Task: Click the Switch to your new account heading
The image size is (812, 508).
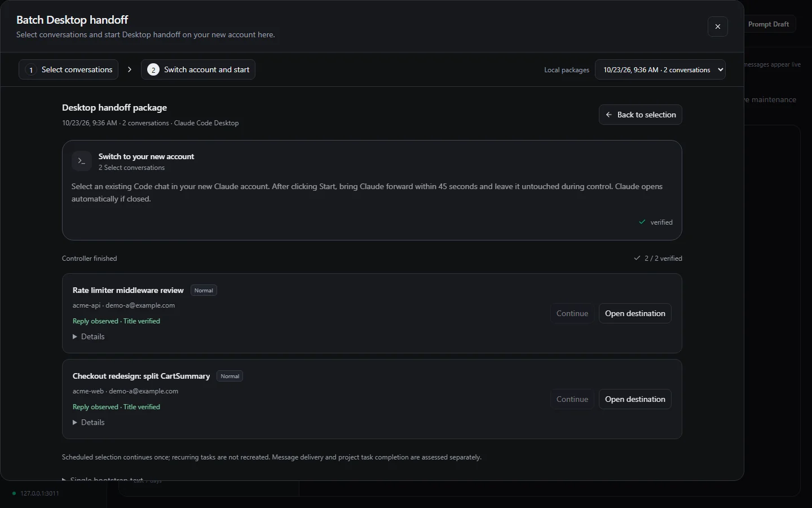Action: click(146, 156)
